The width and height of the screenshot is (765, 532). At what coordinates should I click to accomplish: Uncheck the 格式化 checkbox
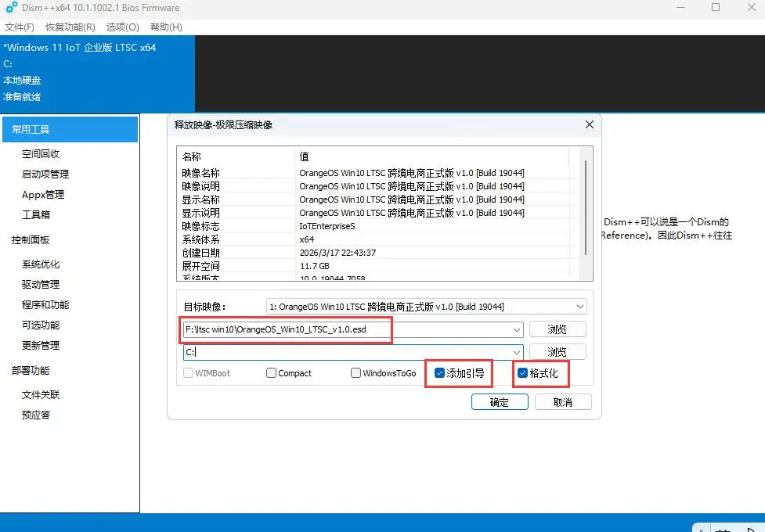(523, 373)
